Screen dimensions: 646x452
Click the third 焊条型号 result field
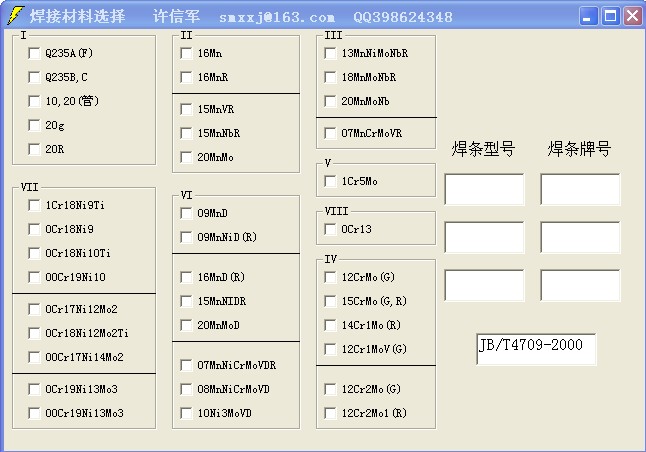484,286
